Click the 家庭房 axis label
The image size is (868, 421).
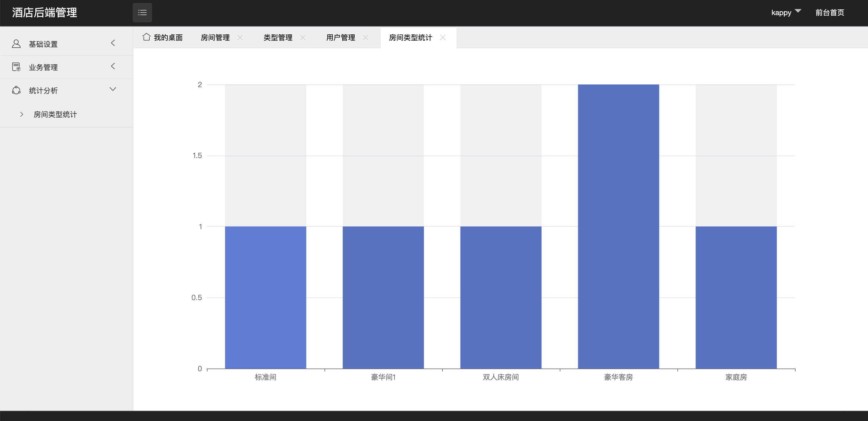click(736, 377)
